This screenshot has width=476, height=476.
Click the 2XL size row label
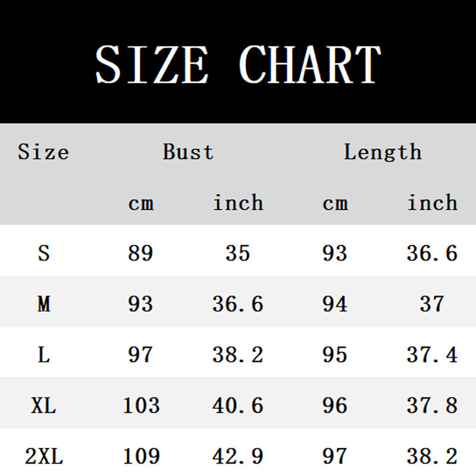[43, 457]
